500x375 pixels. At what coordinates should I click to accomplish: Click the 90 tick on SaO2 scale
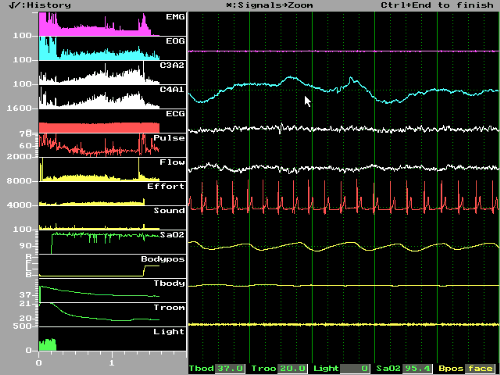(25, 246)
